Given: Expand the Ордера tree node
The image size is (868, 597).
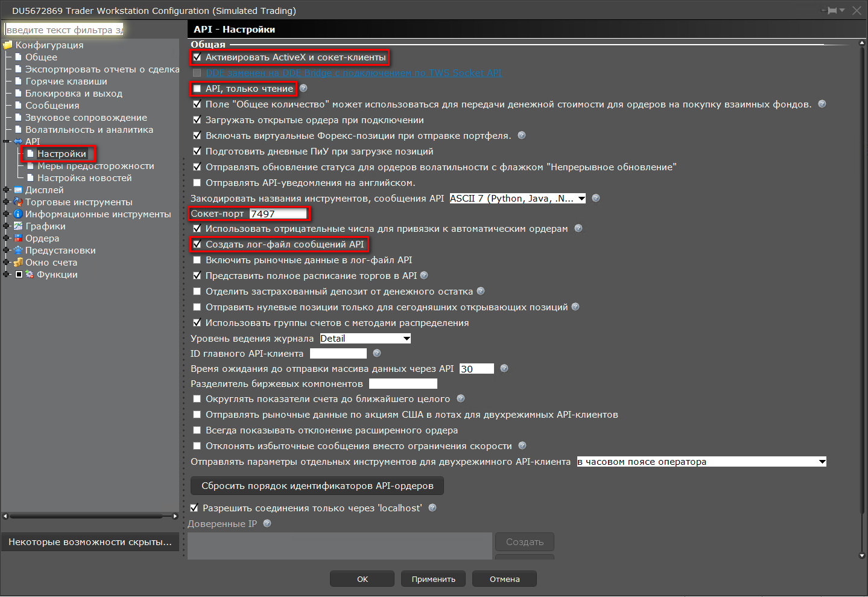Looking at the screenshot, I should [x=6, y=238].
